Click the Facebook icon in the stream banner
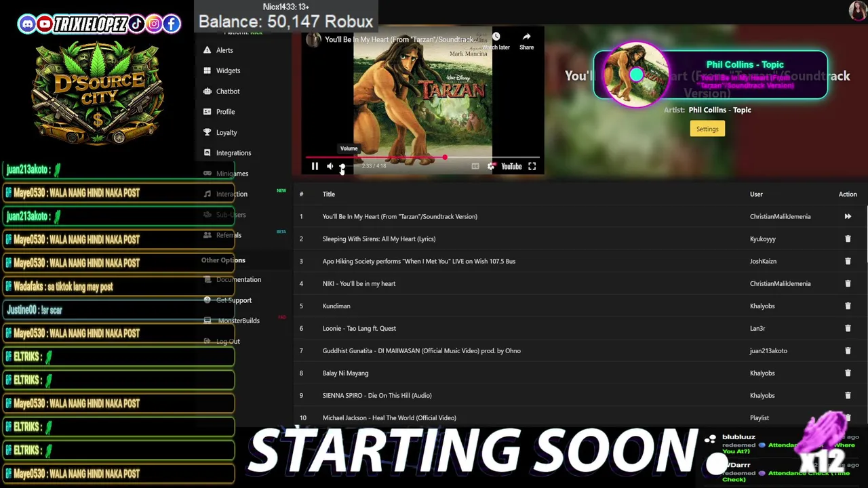Viewport: 868px width, 488px height. pyautogui.click(x=172, y=24)
